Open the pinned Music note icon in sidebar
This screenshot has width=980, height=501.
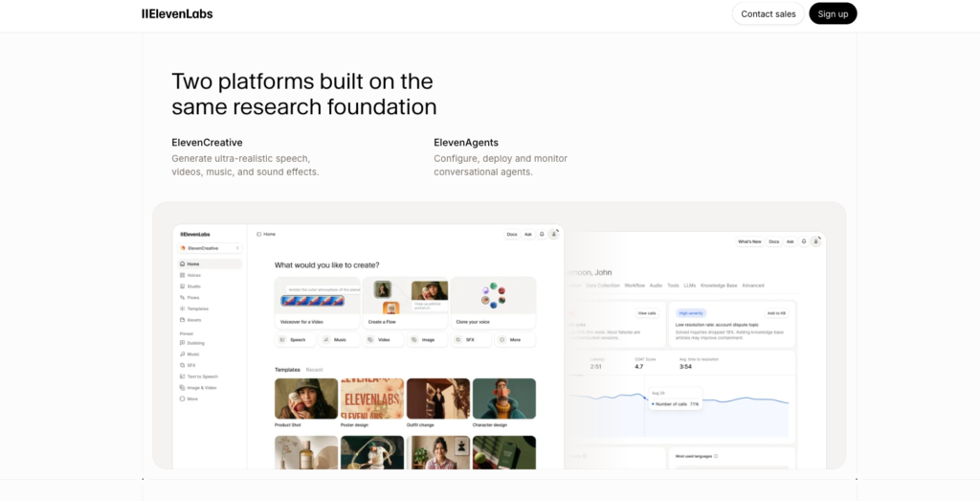[x=183, y=354]
